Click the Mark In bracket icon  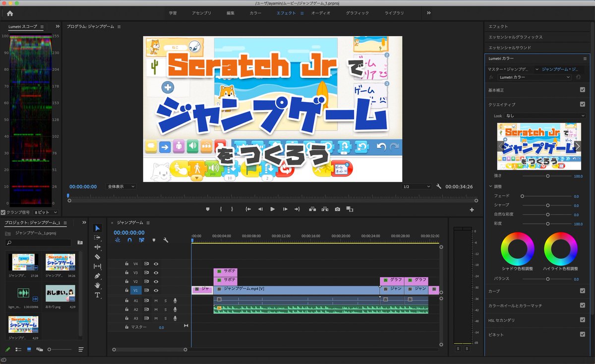pos(221,209)
